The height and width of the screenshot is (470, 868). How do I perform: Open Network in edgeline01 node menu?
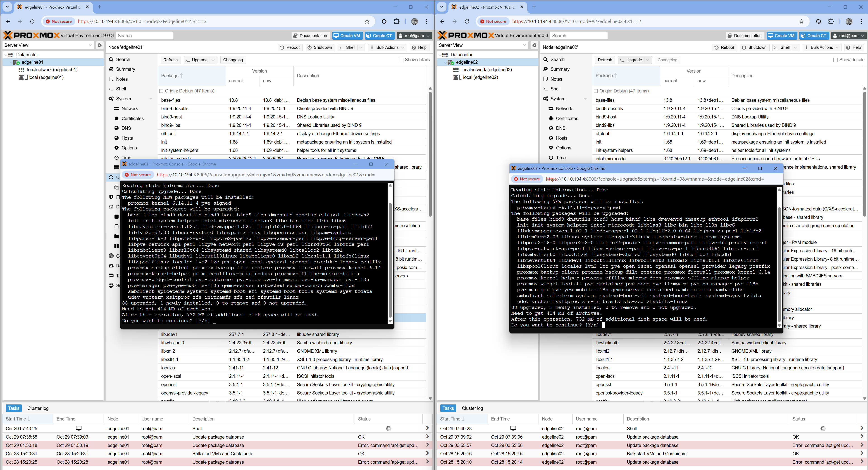129,109
